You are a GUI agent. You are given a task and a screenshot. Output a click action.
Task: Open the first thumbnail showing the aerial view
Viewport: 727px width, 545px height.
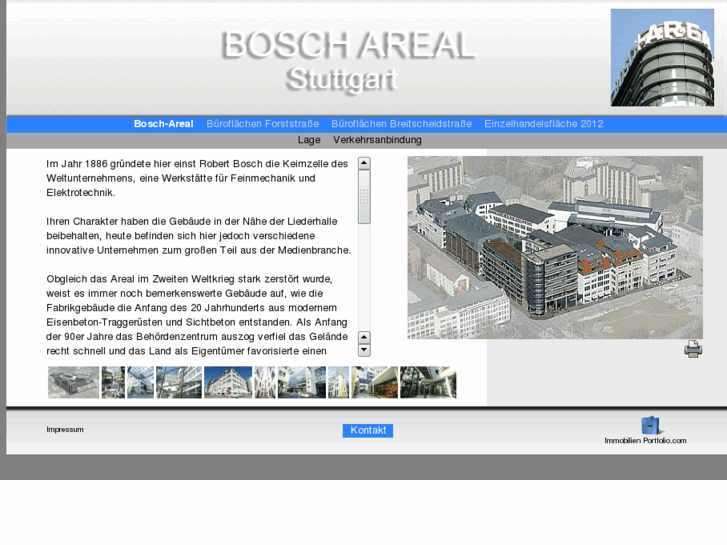click(73, 382)
